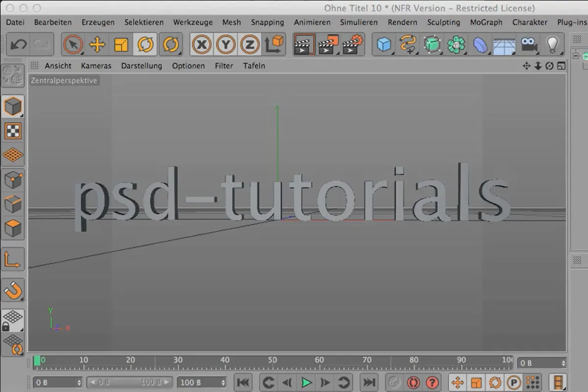Viewport: 588px width, 392px height.
Task: Select the active Rotate tool
Action: click(146, 45)
